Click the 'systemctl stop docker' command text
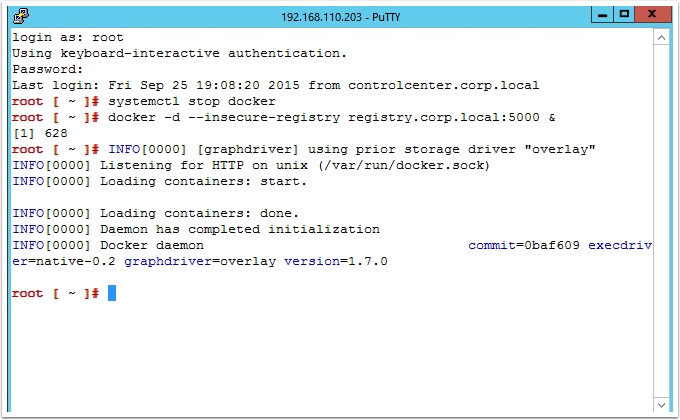The image size is (680, 420). [x=192, y=102]
